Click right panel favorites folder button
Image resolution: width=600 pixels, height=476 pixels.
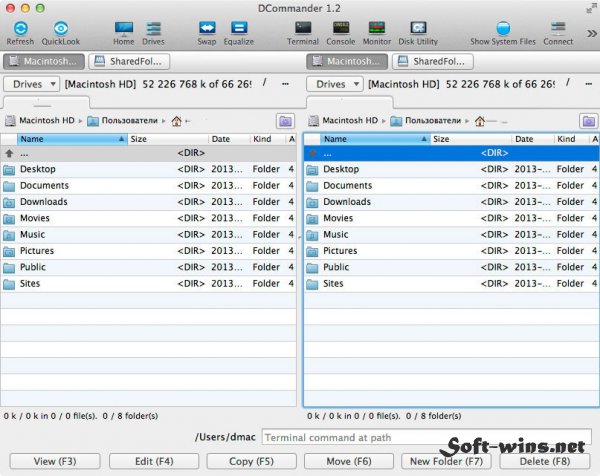[x=589, y=121]
